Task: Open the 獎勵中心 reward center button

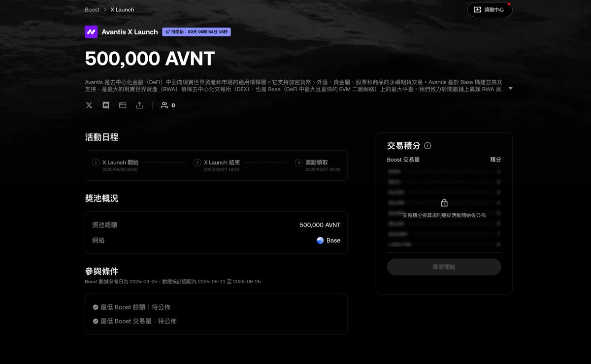Action: tap(490, 9)
